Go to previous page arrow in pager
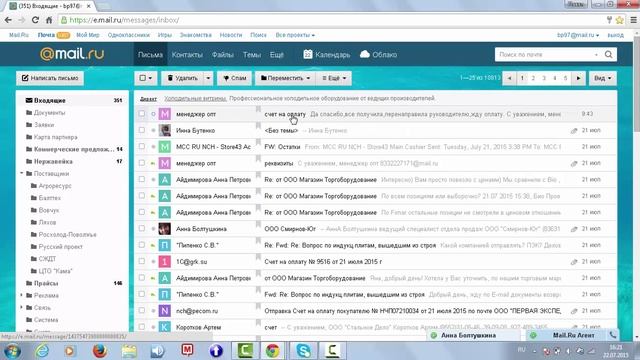This screenshot has width=640, height=360. (509, 78)
